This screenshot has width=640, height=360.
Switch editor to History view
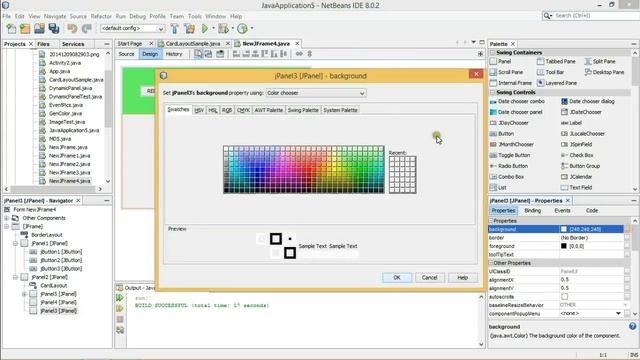tap(174, 54)
